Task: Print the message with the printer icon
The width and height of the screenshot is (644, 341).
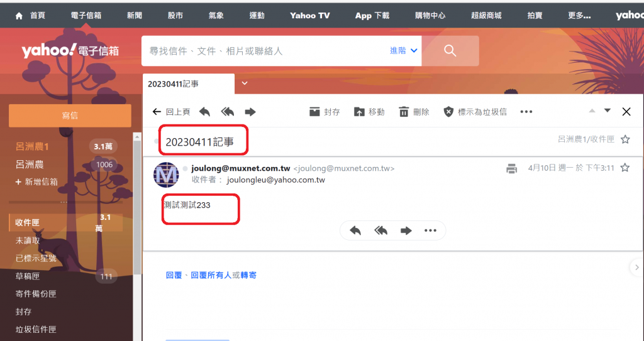Action: 511,168
